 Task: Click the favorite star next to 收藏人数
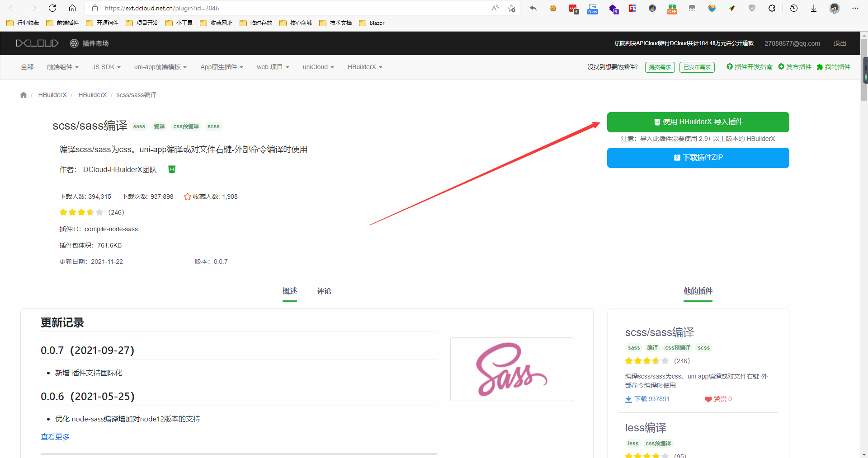pyautogui.click(x=187, y=196)
